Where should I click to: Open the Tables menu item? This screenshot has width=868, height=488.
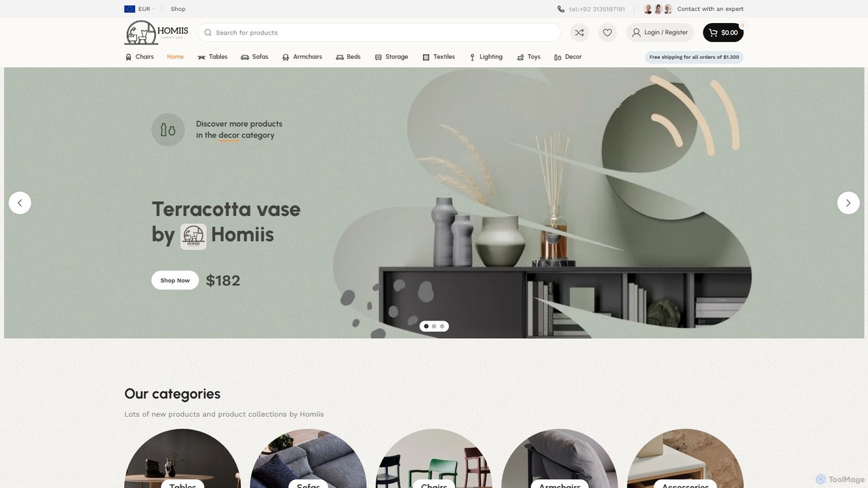click(212, 57)
